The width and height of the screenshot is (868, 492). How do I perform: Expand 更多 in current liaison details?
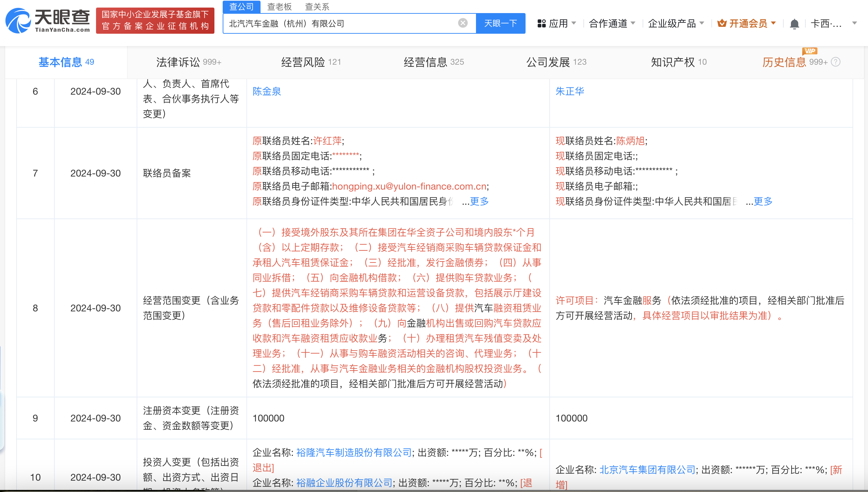[x=763, y=201]
